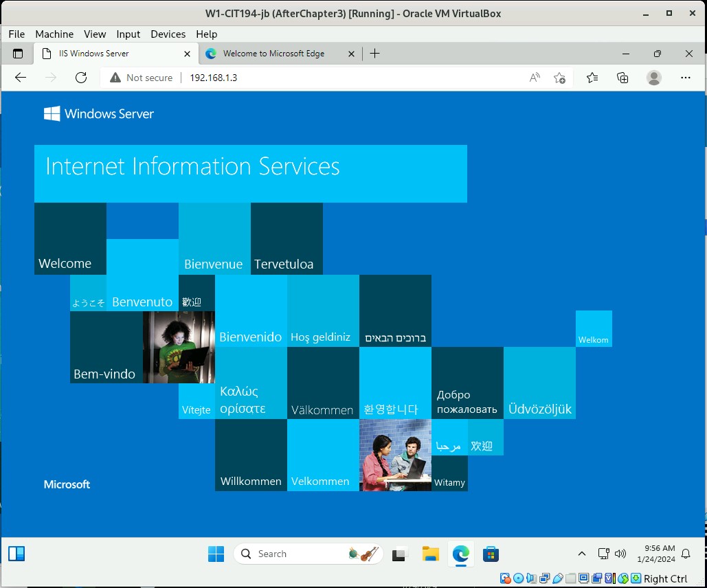The width and height of the screenshot is (707, 588).
Task: Open the Windows Widgets panel icon
Action: coord(16,554)
